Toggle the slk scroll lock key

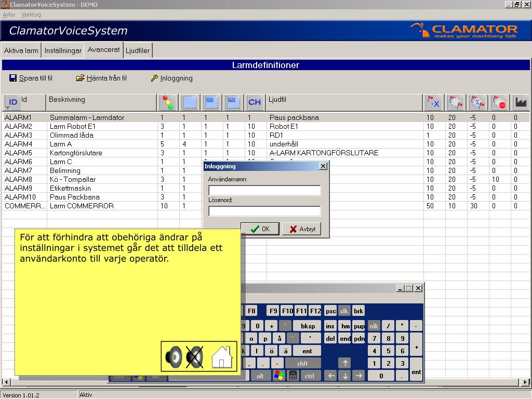(x=344, y=311)
